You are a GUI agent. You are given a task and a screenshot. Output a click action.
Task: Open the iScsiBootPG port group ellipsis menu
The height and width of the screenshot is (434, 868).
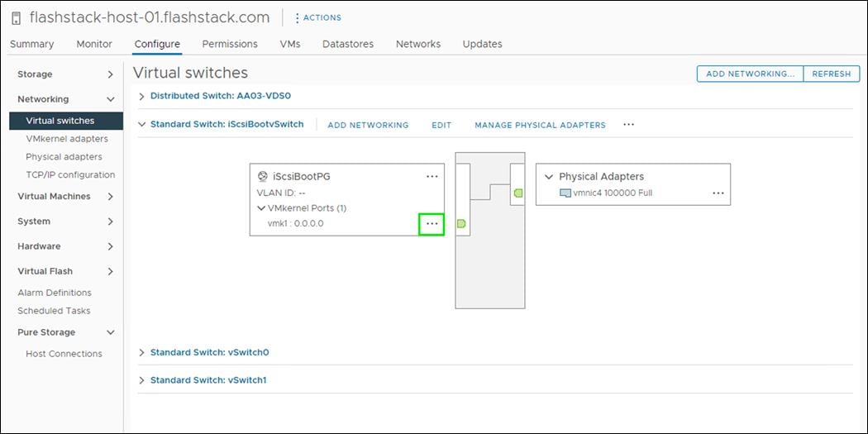tap(432, 176)
